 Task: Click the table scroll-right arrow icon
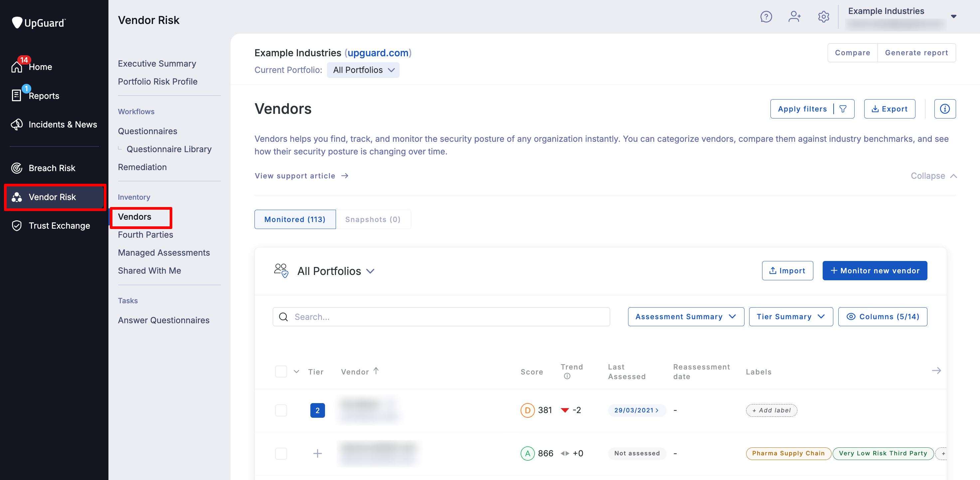[936, 371]
